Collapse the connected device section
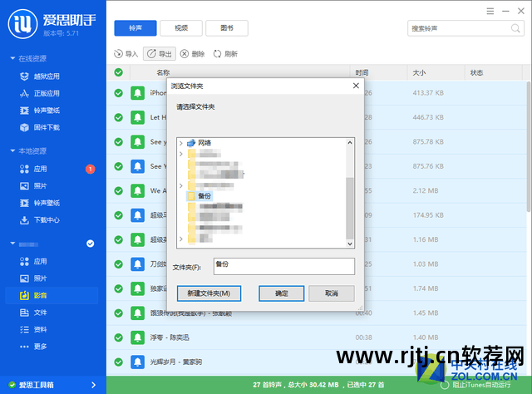 (x=12, y=244)
